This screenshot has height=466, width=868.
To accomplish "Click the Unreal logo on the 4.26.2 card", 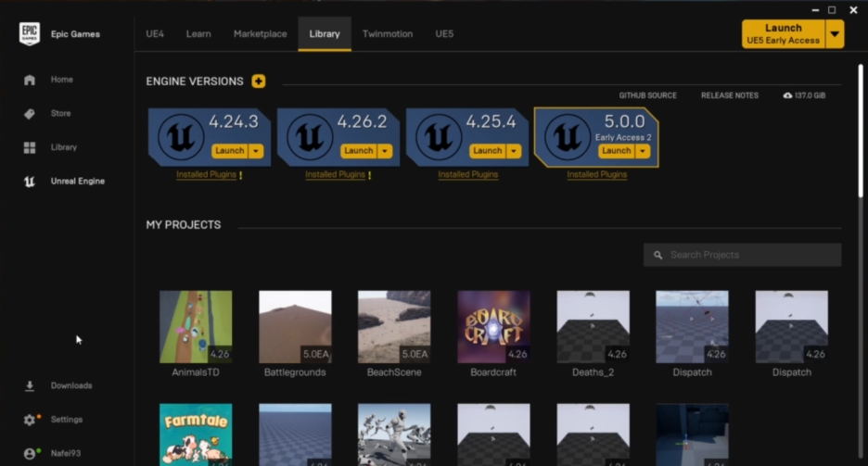I will tap(310, 136).
